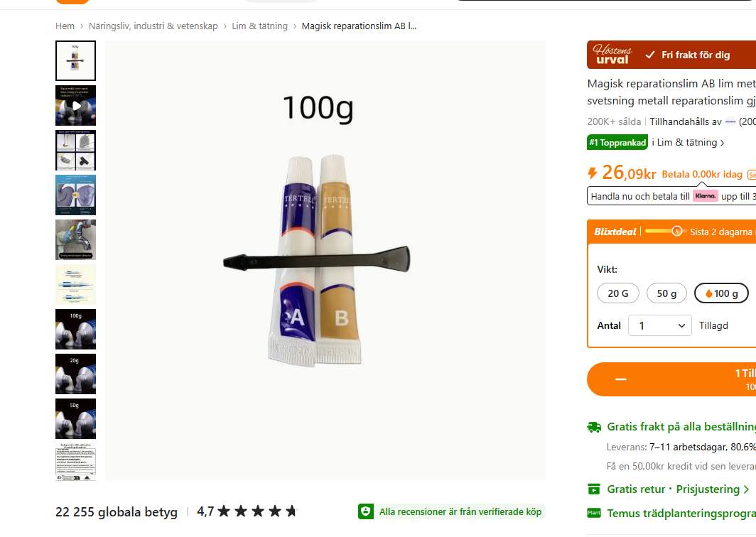Click the green delivery truck icon
The width and height of the screenshot is (756, 537).
point(594,427)
